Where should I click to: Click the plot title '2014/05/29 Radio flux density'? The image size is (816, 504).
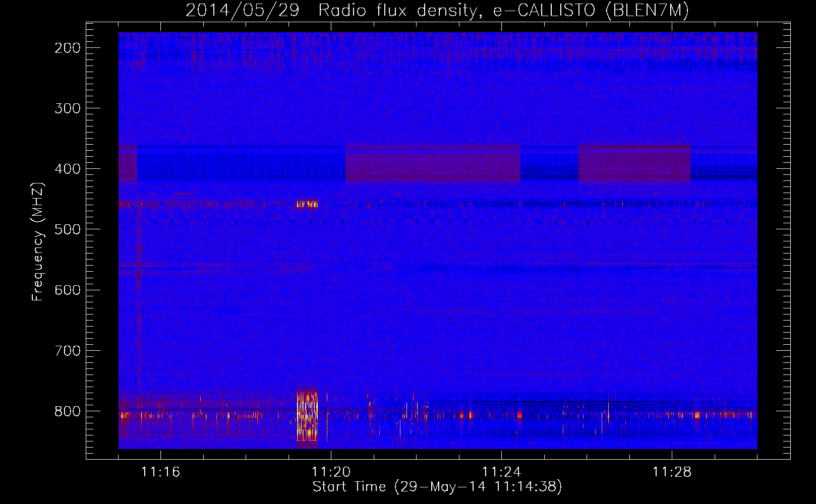coord(330,11)
